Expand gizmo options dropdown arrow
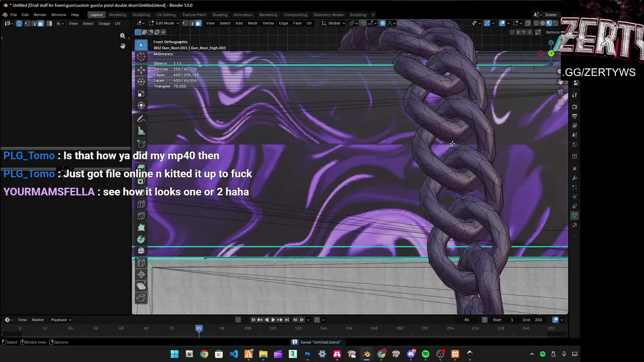 point(493,23)
